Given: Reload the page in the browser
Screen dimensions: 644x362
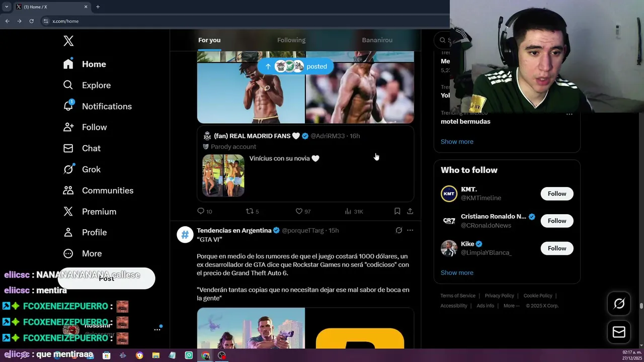Looking at the screenshot, I should coord(31,21).
